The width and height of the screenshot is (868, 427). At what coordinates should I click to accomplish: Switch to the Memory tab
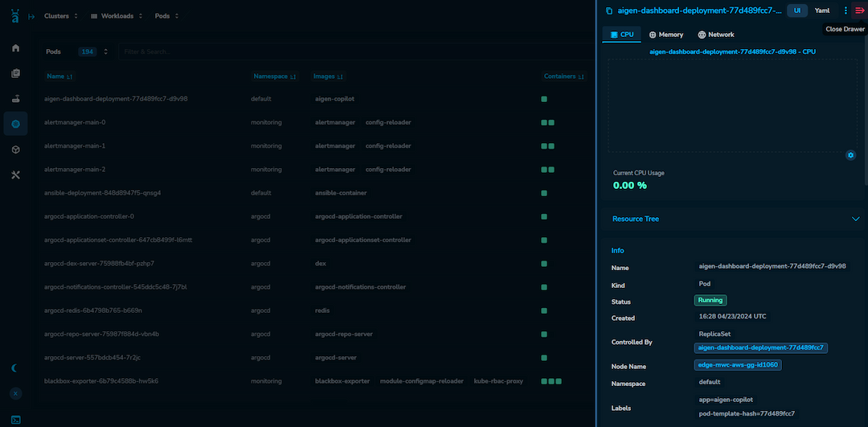pos(665,35)
